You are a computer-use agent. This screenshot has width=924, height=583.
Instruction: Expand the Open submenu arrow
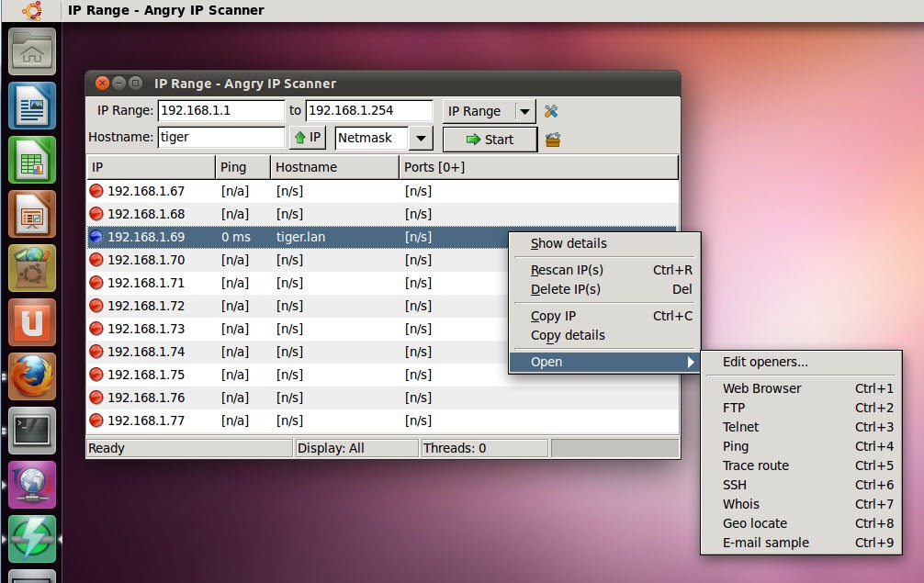(x=691, y=362)
